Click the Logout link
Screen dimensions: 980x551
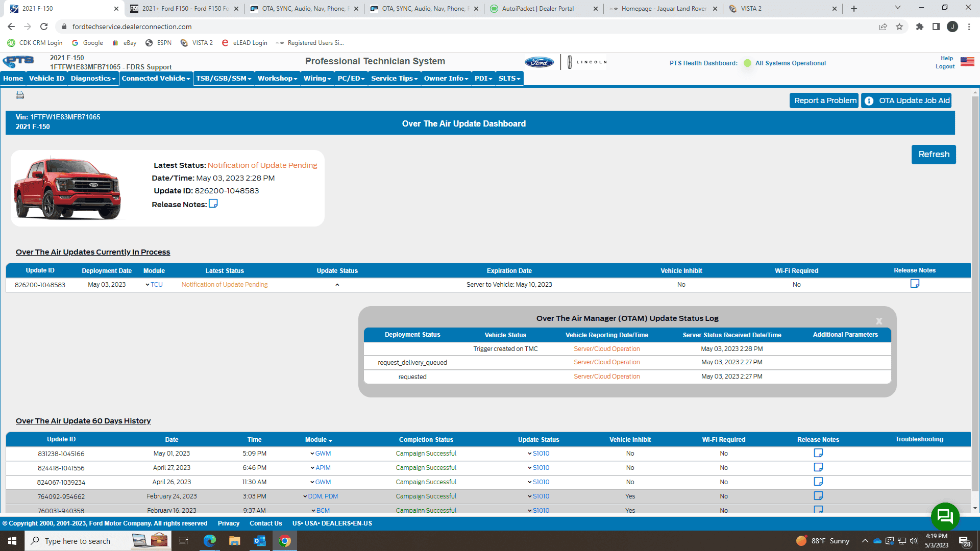click(x=945, y=67)
